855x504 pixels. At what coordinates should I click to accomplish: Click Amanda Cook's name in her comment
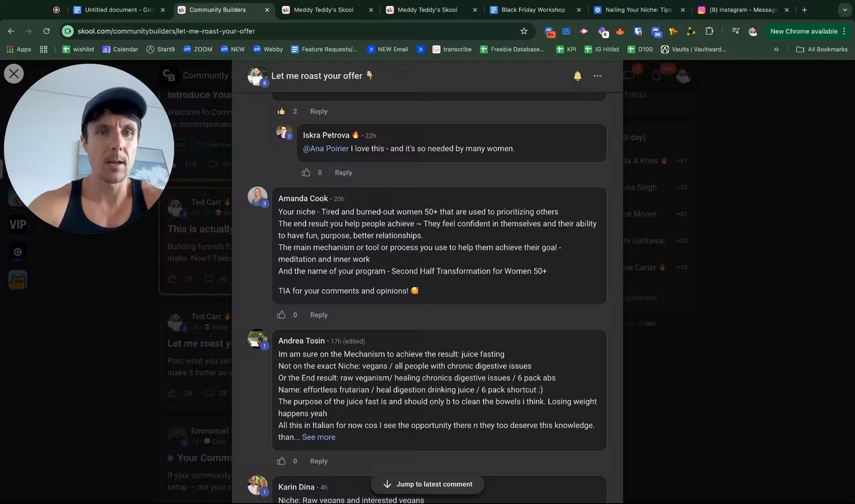[x=303, y=198]
